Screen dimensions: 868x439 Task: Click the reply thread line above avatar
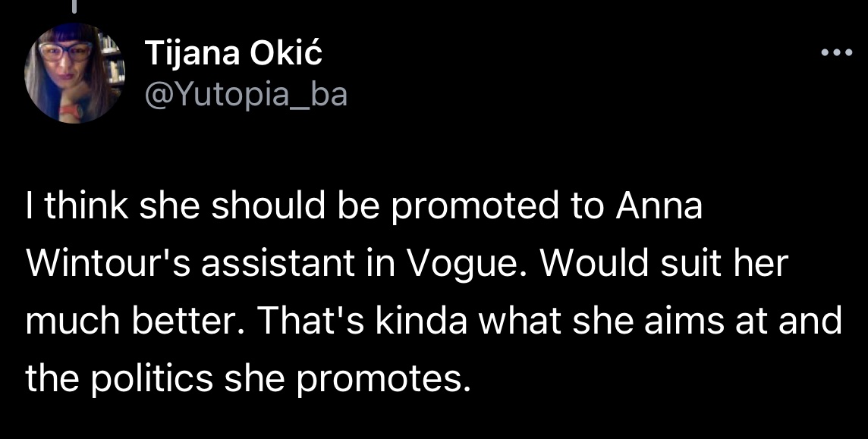[74, 6]
